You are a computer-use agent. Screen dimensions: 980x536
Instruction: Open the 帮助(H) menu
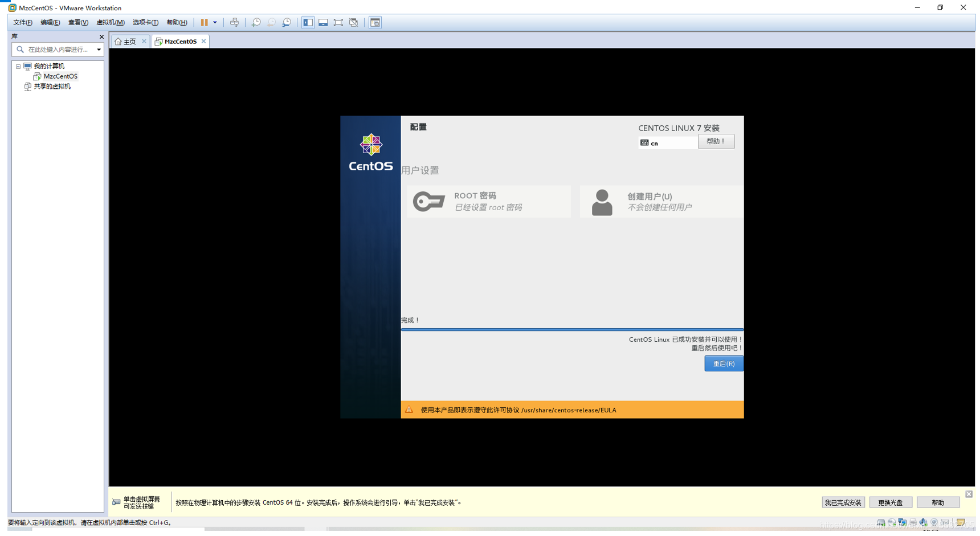coord(177,23)
